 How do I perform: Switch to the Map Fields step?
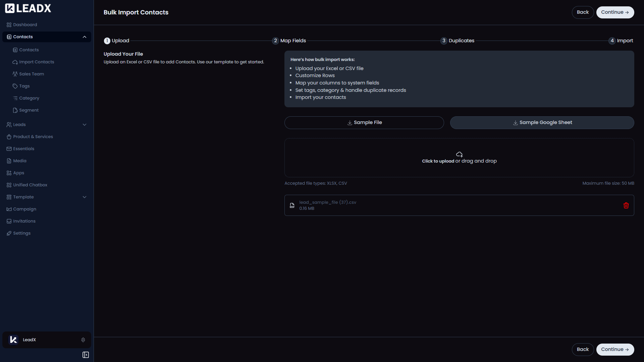289,41
